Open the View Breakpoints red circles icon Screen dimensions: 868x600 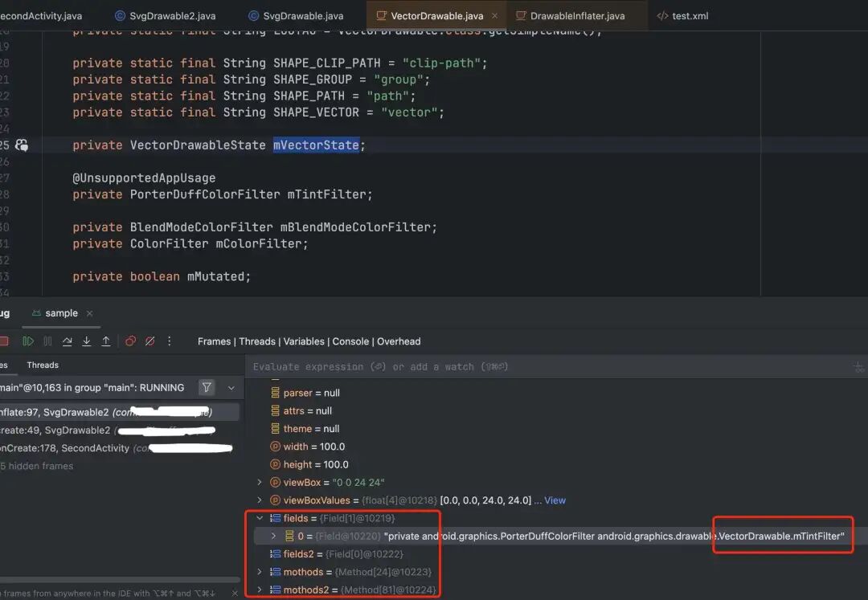(x=131, y=341)
